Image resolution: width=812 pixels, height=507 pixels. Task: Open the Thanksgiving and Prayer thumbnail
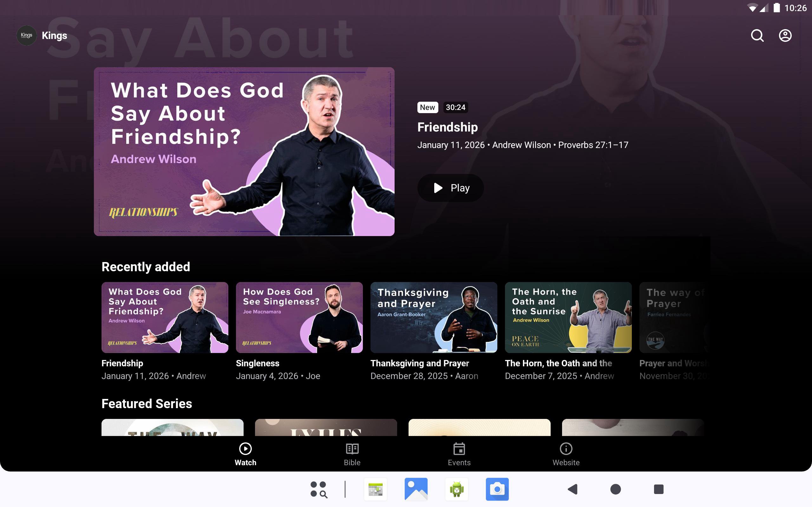[x=434, y=317]
